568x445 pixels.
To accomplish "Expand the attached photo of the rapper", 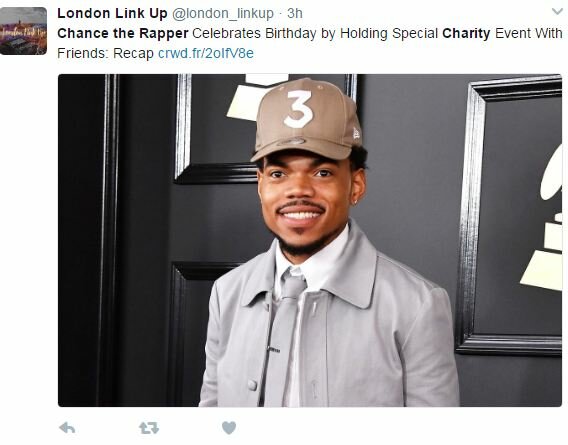I will [310, 240].
